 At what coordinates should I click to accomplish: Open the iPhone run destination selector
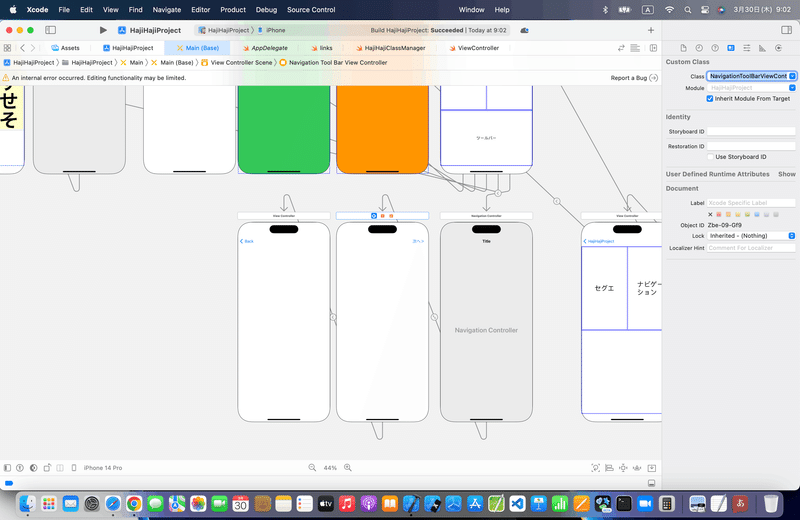(x=271, y=30)
